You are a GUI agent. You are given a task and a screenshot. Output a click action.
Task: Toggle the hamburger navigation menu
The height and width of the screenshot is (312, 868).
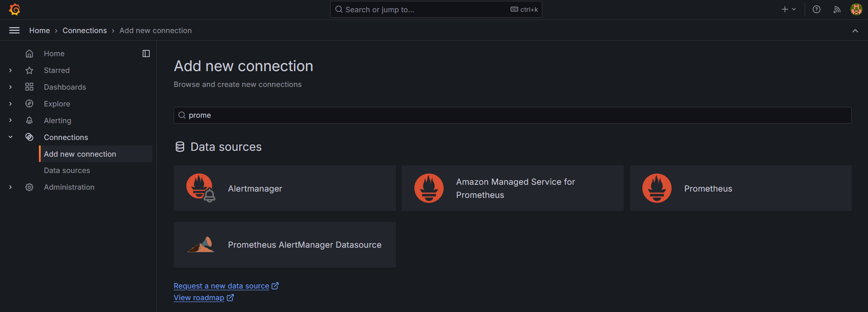click(x=14, y=30)
